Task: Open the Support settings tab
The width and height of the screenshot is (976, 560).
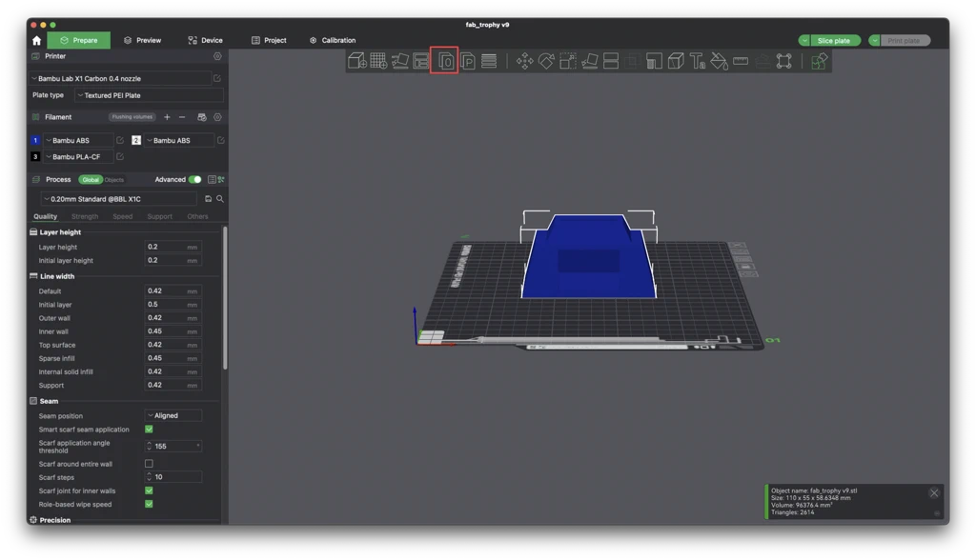Action: click(159, 216)
